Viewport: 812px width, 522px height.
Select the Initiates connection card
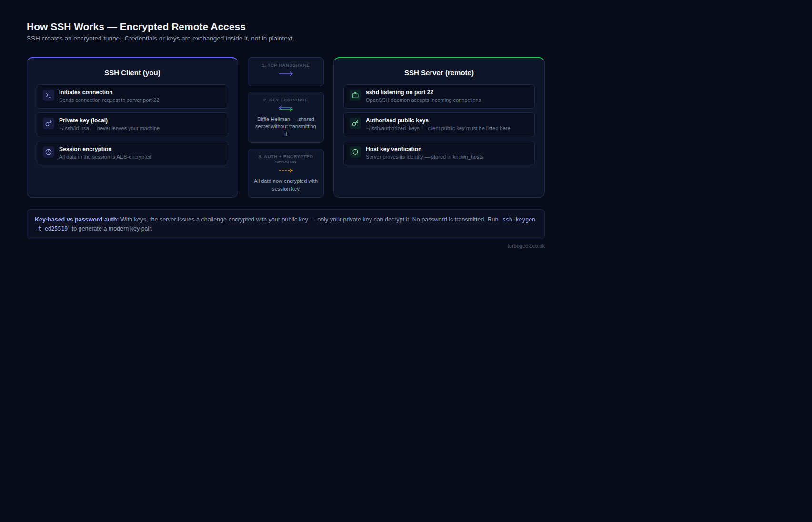pyautogui.click(x=132, y=96)
